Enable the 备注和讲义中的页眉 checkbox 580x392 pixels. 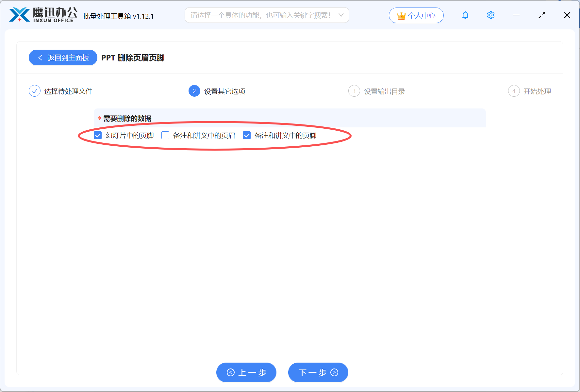(165, 135)
